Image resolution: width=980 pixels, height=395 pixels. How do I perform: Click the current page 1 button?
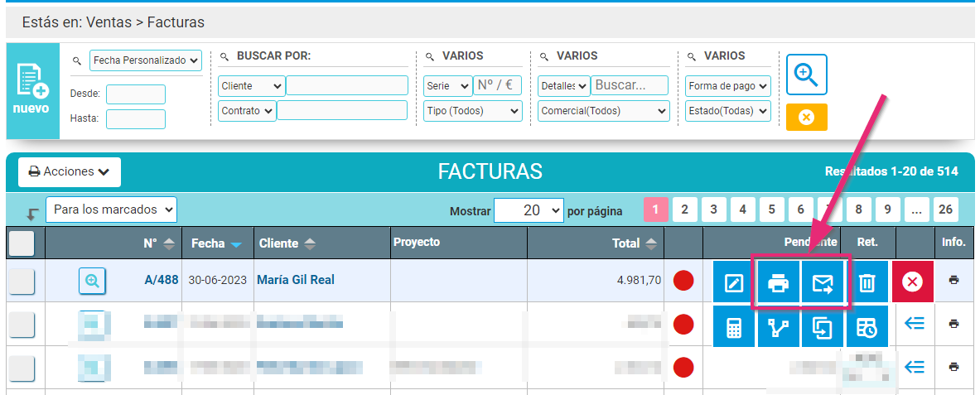click(x=655, y=210)
